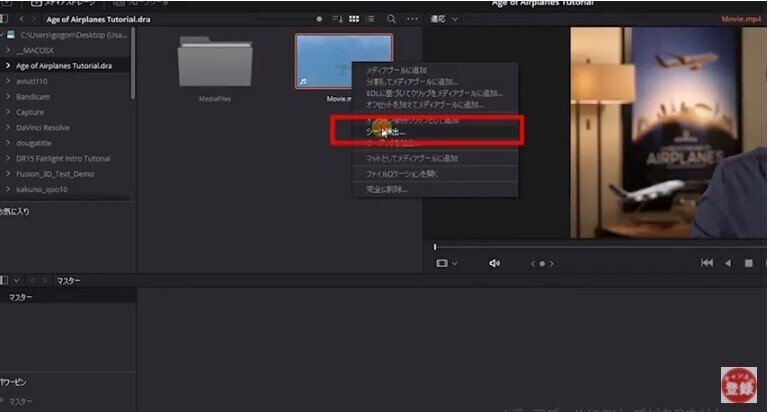Toggle media pool bin list panel icon
769x412 pixels.
pyautogui.click(x=4, y=280)
